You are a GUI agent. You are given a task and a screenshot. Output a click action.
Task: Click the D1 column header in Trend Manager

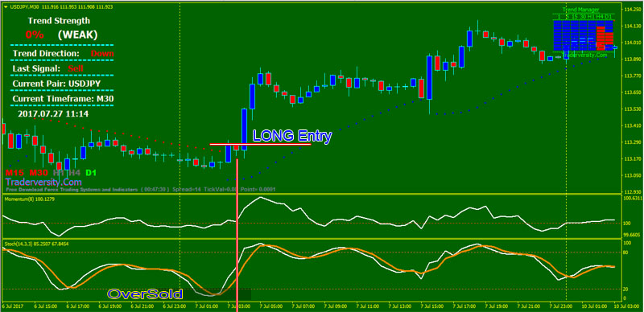[x=609, y=16]
